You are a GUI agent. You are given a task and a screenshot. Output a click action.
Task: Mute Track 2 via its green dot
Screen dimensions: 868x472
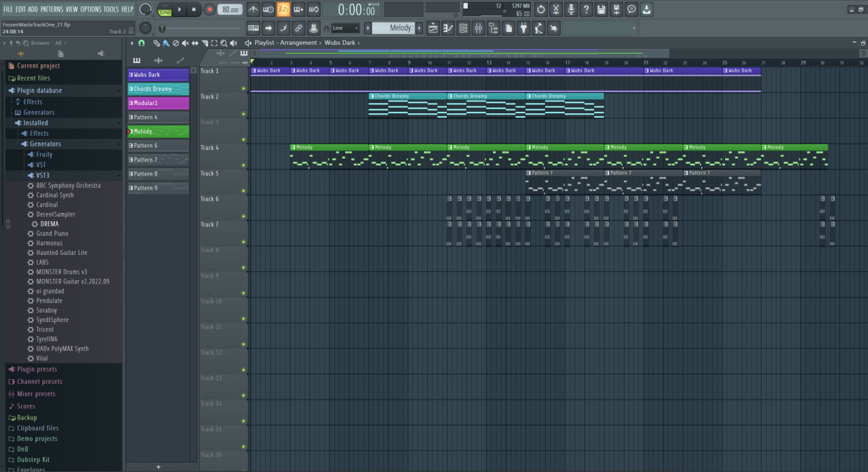[x=243, y=113]
